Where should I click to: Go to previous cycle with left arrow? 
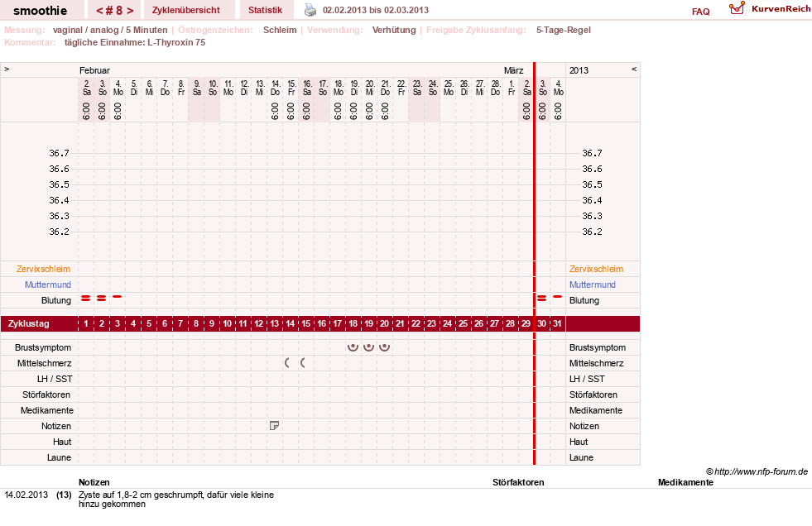(99, 11)
